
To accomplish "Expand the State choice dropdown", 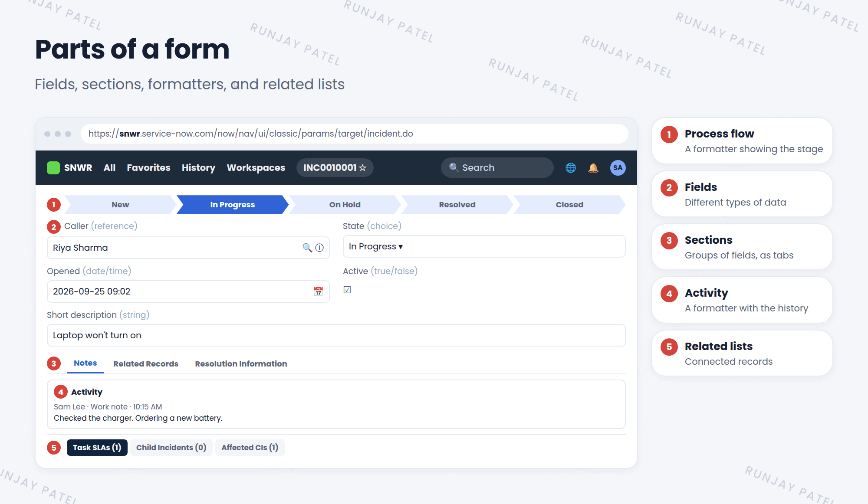I will click(x=484, y=246).
